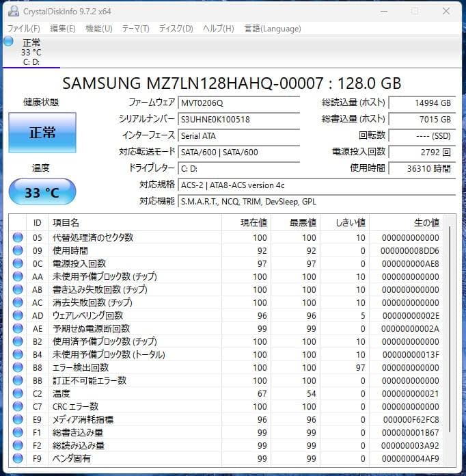Image resolution: width=466 pixels, height=476 pixels.
Task: Click raw value 0000000002E in ウェアレベリング回数 row
Action: pos(411,316)
